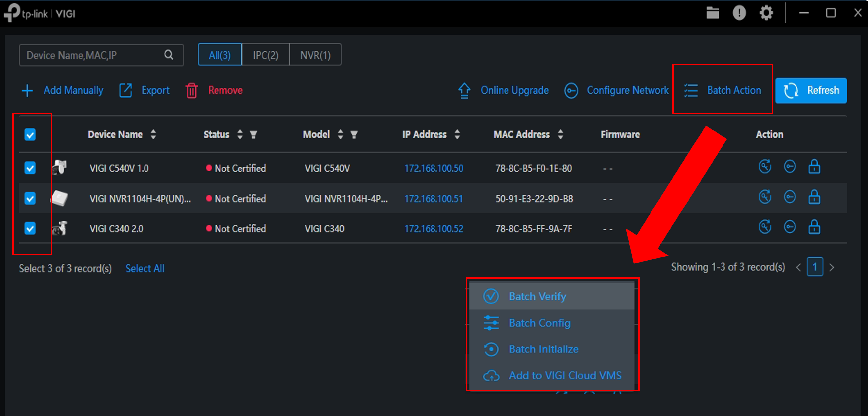Image resolution: width=868 pixels, height=416 pixels.
Task: Click the lock icon for VIGI NVR1104H-4P
Action: [814, 197]
